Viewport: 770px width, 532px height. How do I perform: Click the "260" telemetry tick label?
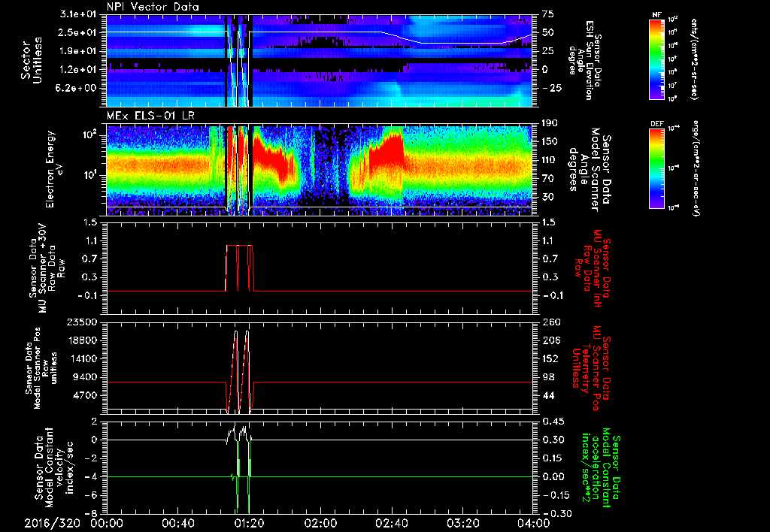point(550,322)
